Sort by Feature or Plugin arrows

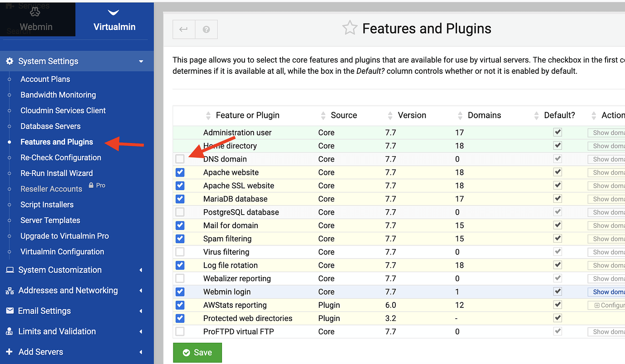(208, 115)
